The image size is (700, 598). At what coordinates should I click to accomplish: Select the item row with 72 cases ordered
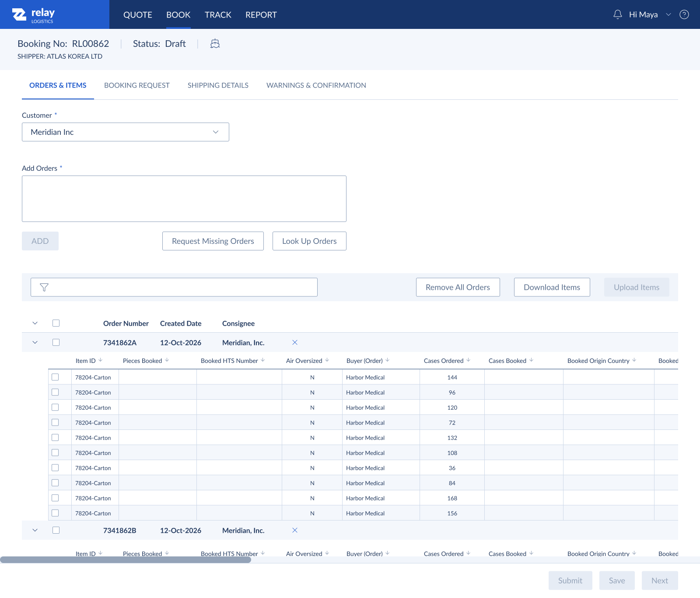[x=55, y=422]
